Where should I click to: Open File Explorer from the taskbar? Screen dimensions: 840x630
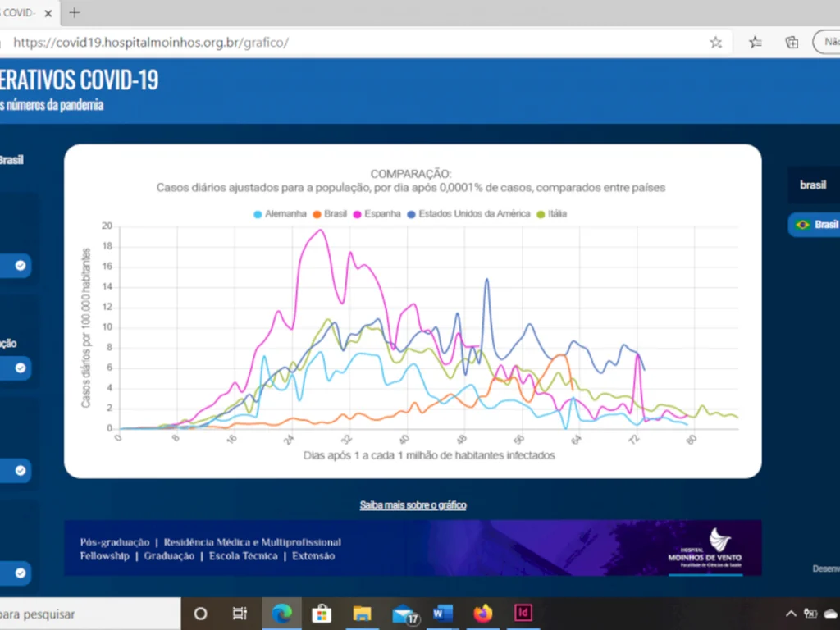click(362, 613)
